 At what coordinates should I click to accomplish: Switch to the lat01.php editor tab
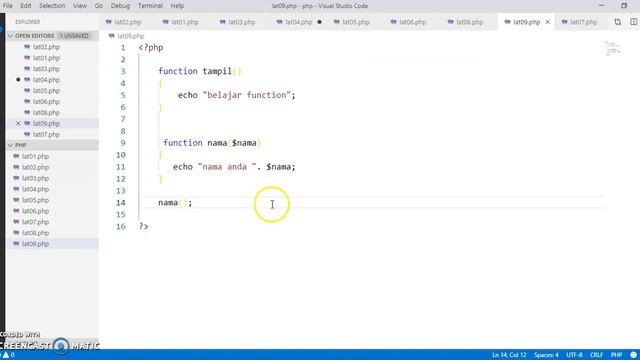[x=184, y=22]
